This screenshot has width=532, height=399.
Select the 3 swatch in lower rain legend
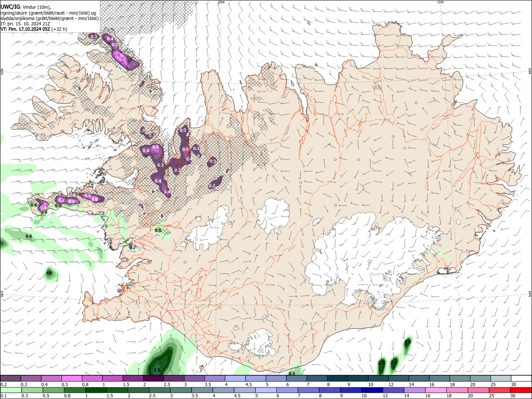[181, 390]
